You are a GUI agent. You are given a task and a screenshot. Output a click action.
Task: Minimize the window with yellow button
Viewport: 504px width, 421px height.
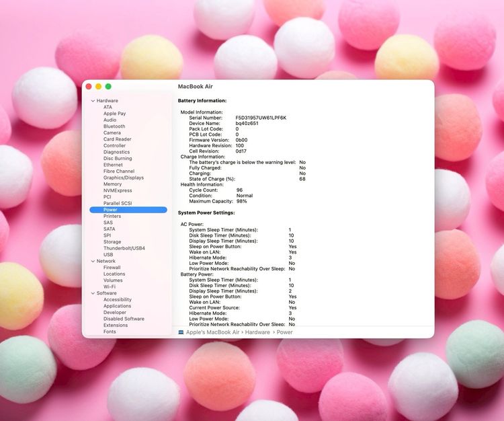tap(98, 87)
